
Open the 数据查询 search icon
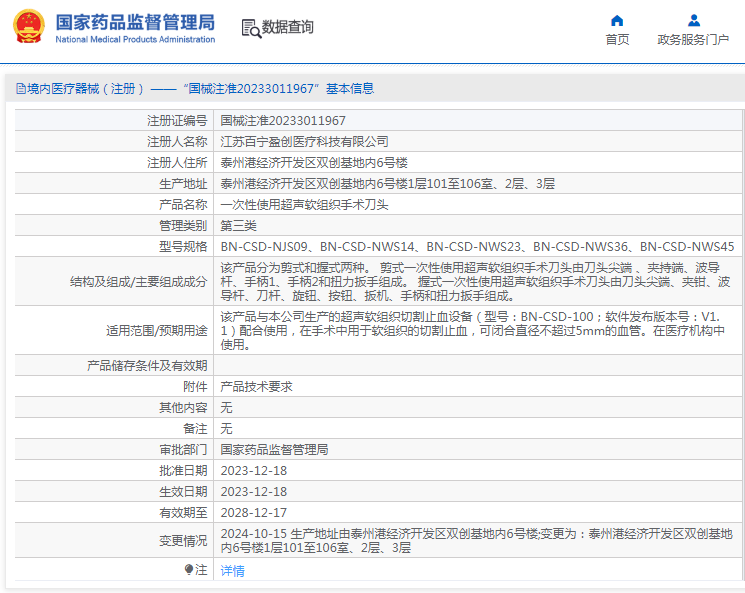tap(251, 29)
